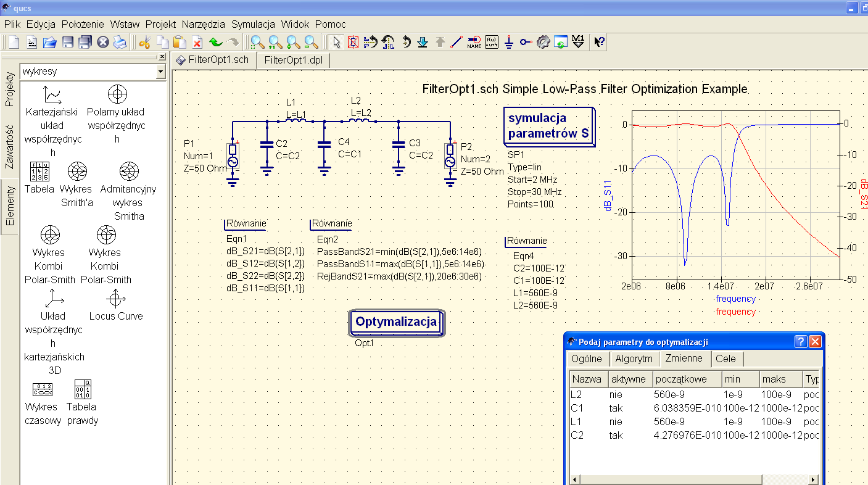
Task: Open the Narzędzia menu
Action: 203,25
